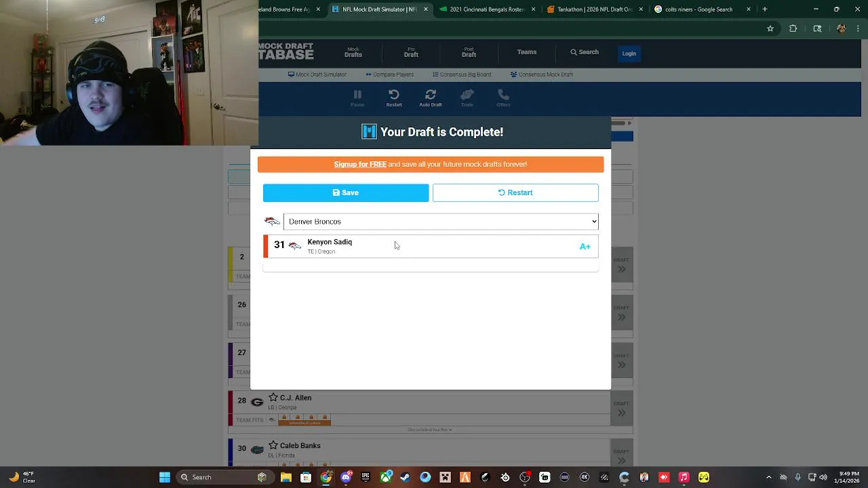Show hidden system tray icons
The image size is (868, 488).
[768, 477]
